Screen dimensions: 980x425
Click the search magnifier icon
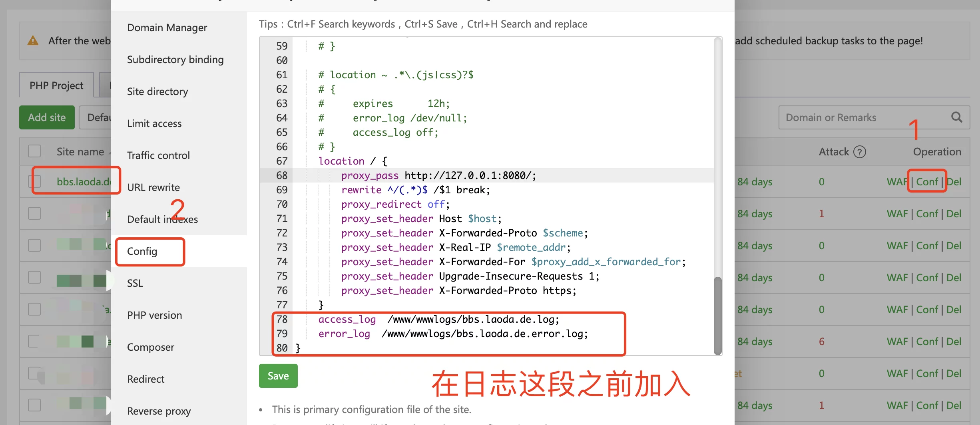[956, 117]
